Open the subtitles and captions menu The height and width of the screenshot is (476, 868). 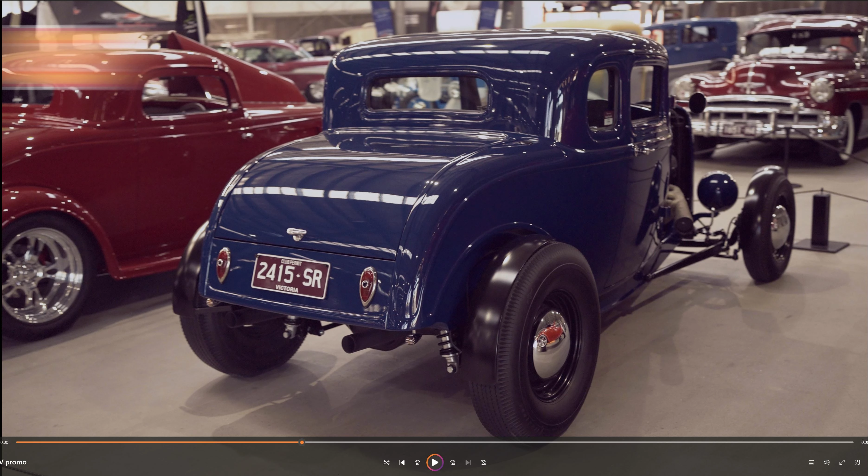pos(811,463)
